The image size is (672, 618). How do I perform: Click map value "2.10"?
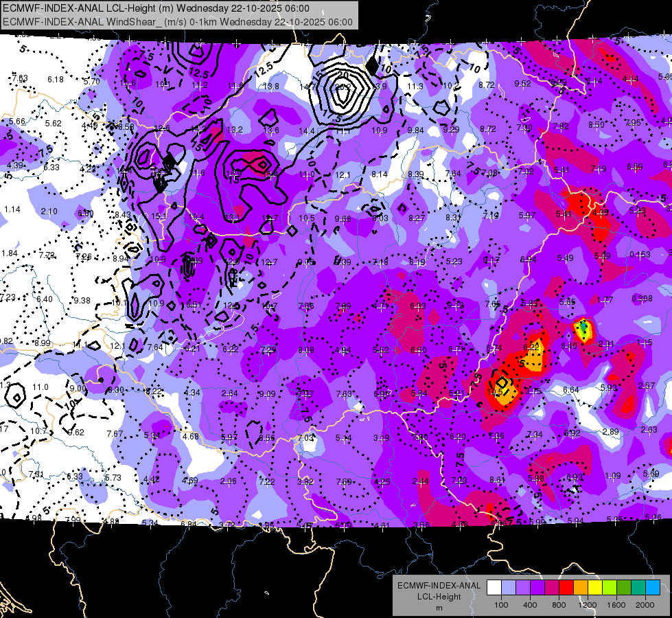point(49,211)
